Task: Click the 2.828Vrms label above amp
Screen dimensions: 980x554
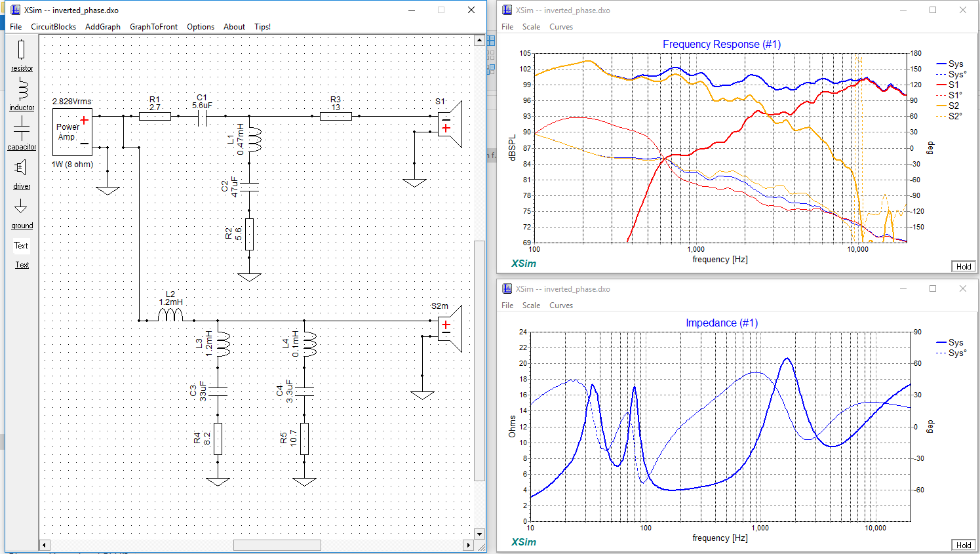Action: pyautogui.click(x=72, y=102)
